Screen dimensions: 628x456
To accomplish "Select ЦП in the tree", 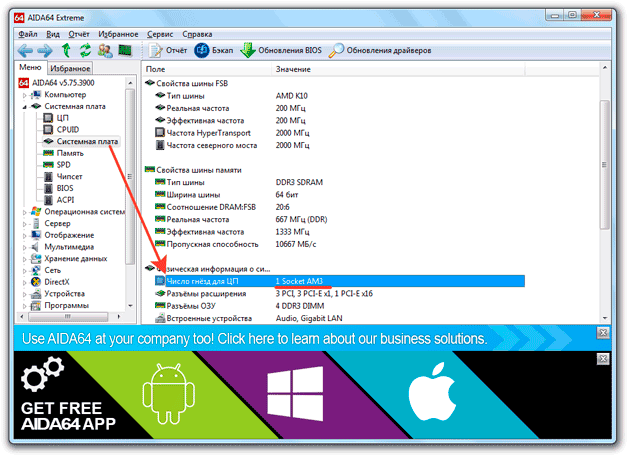I will [62, 118].
